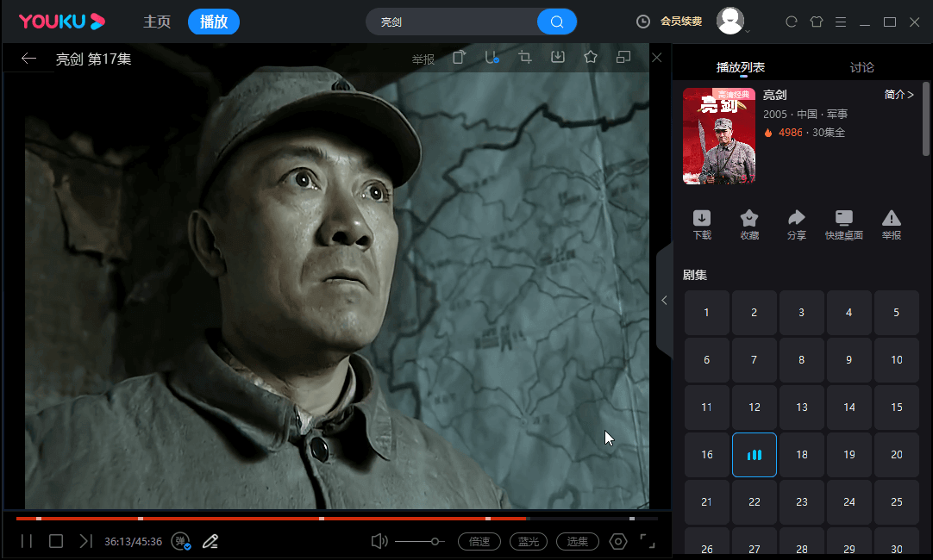Screen dimensions: 933x560
Task: Open the 选集 episode selector
Action: (578, 542)
